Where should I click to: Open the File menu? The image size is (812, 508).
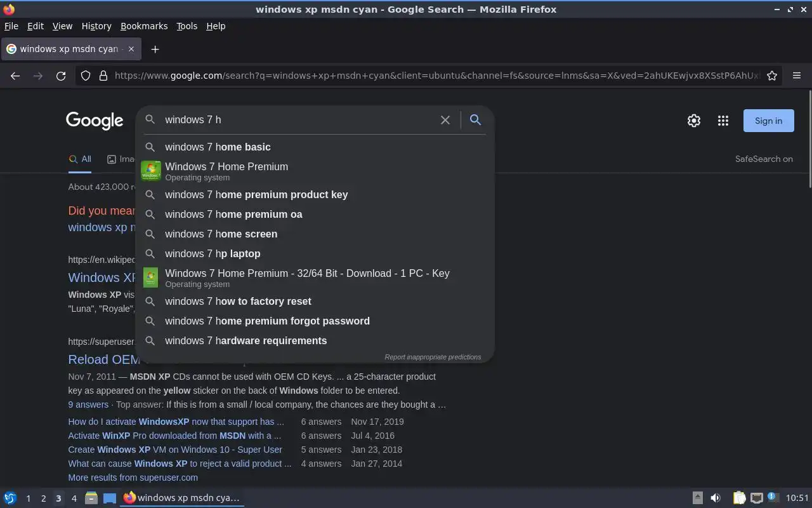pyautogui.click(x=11, y=26)
